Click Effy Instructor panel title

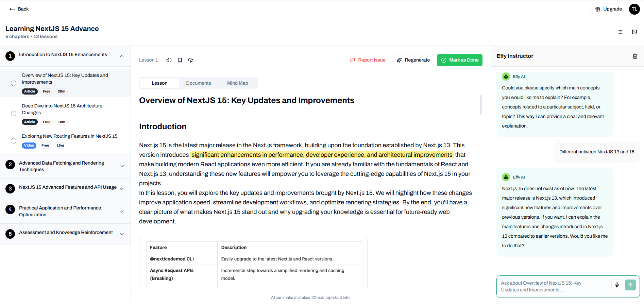[x=515, y=56]
